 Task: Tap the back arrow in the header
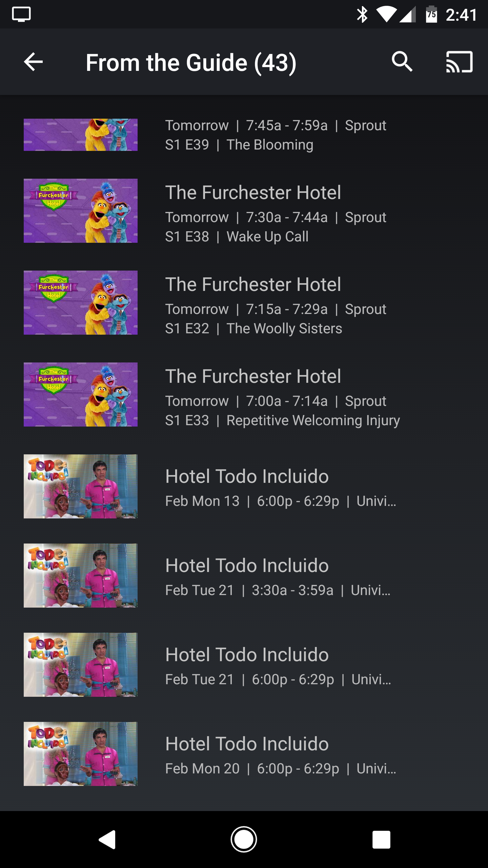coord(33,62)
